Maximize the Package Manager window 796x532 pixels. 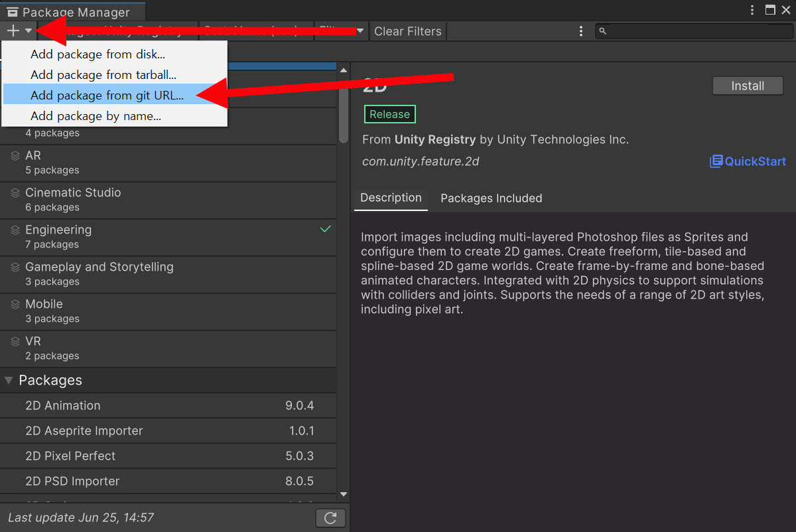click(770, 10)
